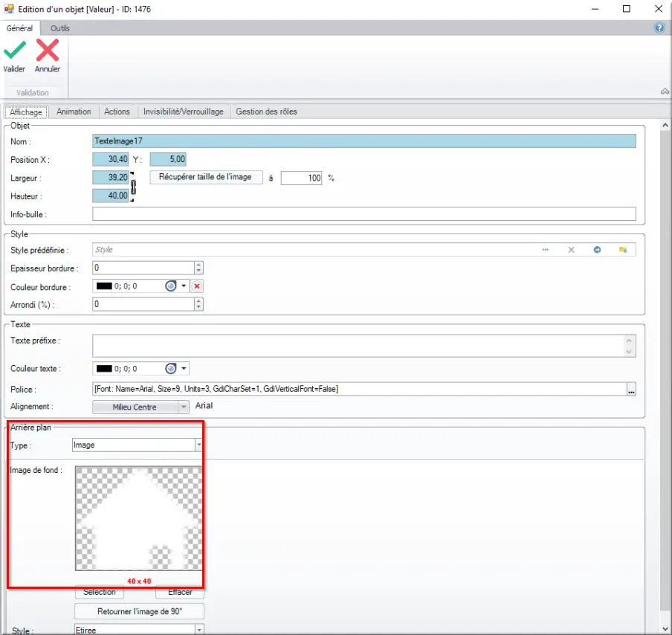Image resolution: width=672 pixels, height=635 pixels.
Task: Click the Police font description field
Action: click(x=359, y=389)
